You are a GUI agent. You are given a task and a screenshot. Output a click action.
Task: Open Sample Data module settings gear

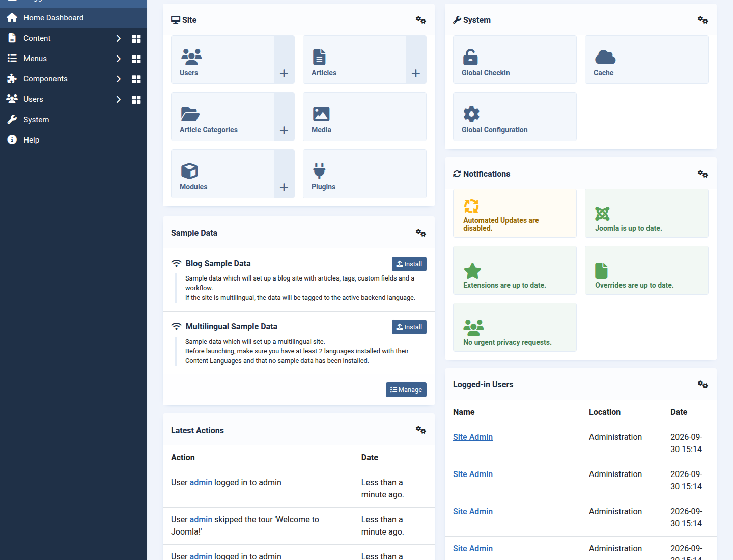420,233
